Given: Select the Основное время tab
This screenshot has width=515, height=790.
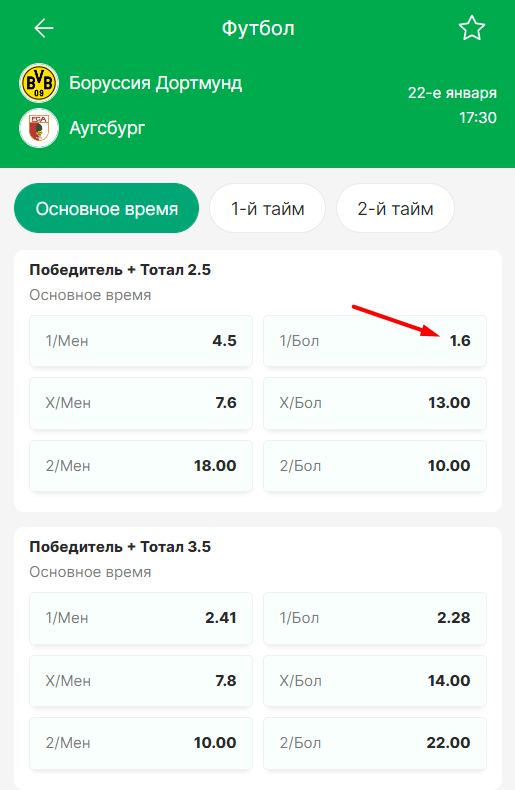Looking at the screenshot, I should [106, 208].
